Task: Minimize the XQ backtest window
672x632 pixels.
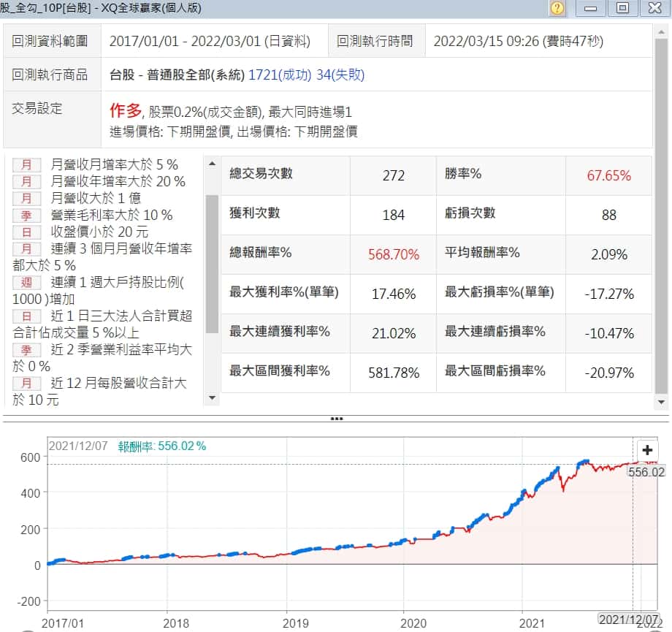Action: 590,8
